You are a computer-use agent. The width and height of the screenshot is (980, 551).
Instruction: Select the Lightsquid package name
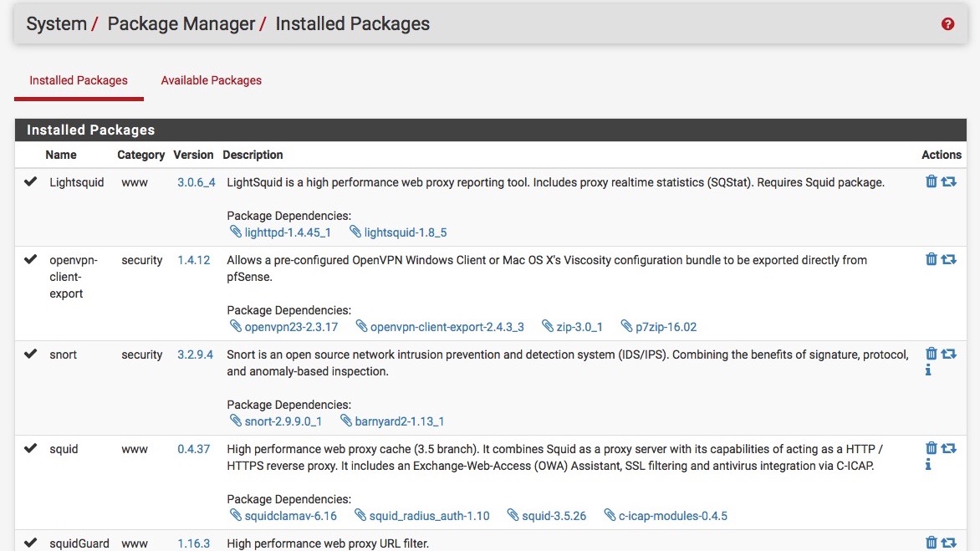pyautogui.click(x=77, y=182)
